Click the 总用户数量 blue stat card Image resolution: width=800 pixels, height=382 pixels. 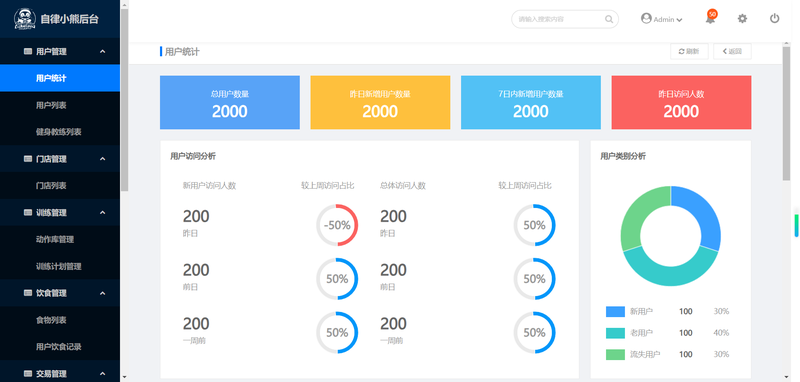[230, 103]
